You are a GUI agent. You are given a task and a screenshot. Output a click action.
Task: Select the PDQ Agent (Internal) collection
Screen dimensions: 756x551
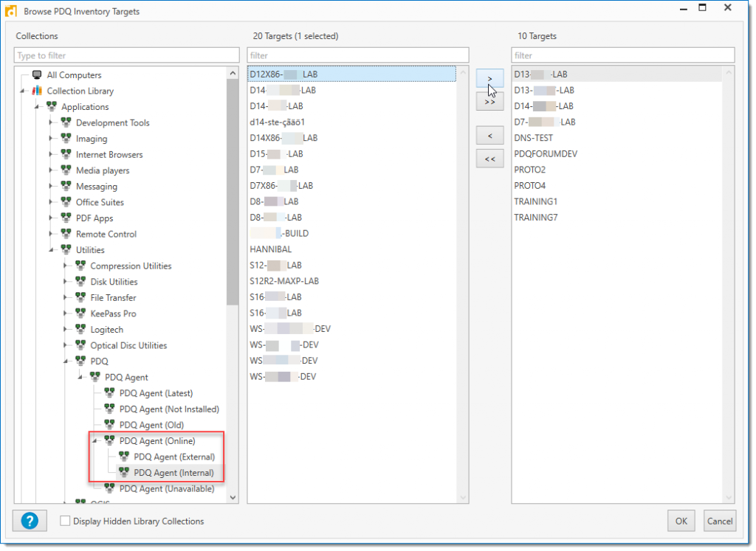click(173, 473)
